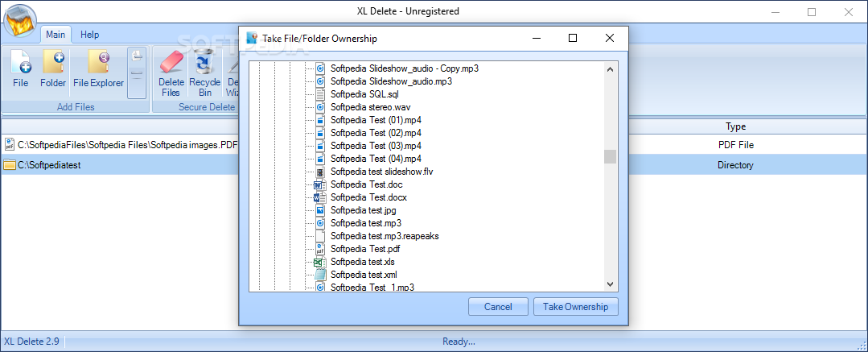Click the Word icon of Softpedia Test.doc
The height and width of the screenshot is (352, 868).
pyautogui.click(x=319, y=184)
